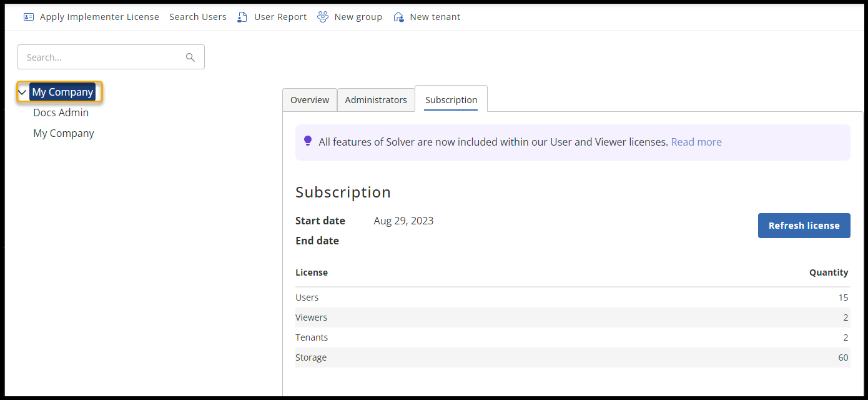Click the lightbulb icon in the notice banner
The image size is (868, 400).
[x=307, y=141]
